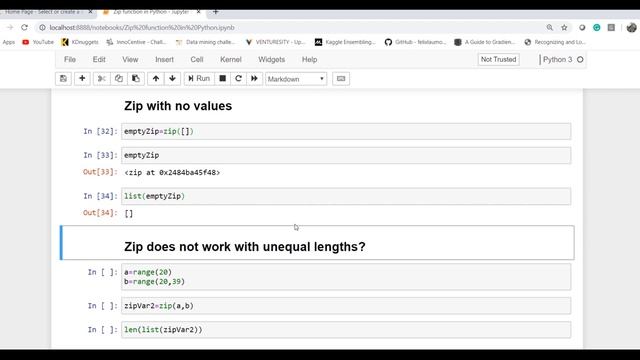Interrupt the kernel with the stop icon
Viewport: 640px width, 360px height.
222,79
